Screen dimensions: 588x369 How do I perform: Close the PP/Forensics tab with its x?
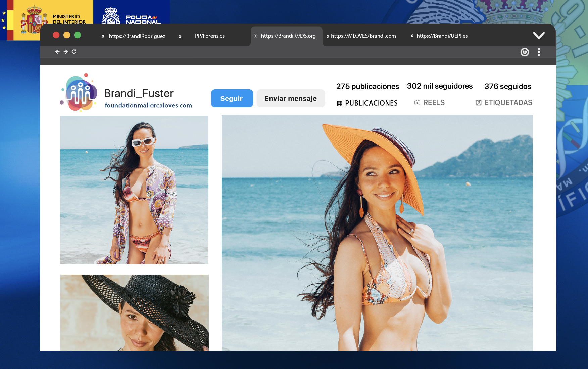180,36
